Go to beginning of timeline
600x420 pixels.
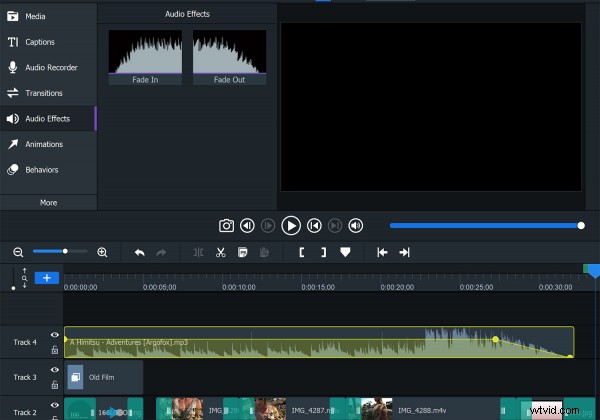pyautogui.click(x=382, y=252)
